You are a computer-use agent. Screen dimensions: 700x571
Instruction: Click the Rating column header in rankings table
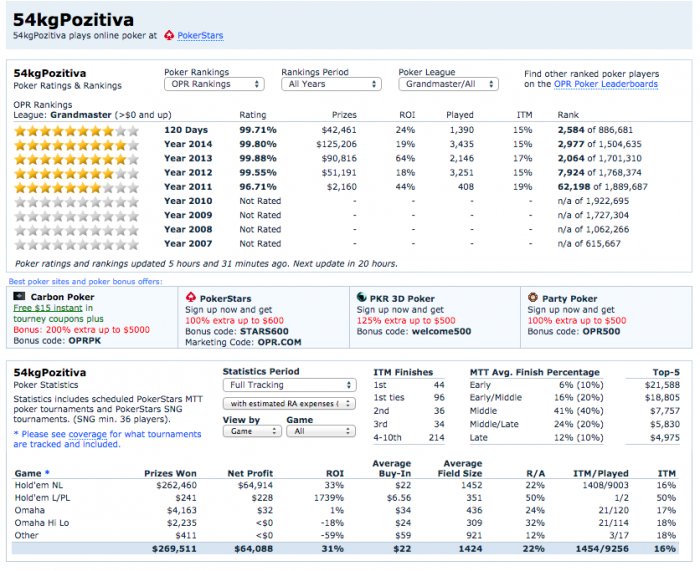tap(253, 115)
